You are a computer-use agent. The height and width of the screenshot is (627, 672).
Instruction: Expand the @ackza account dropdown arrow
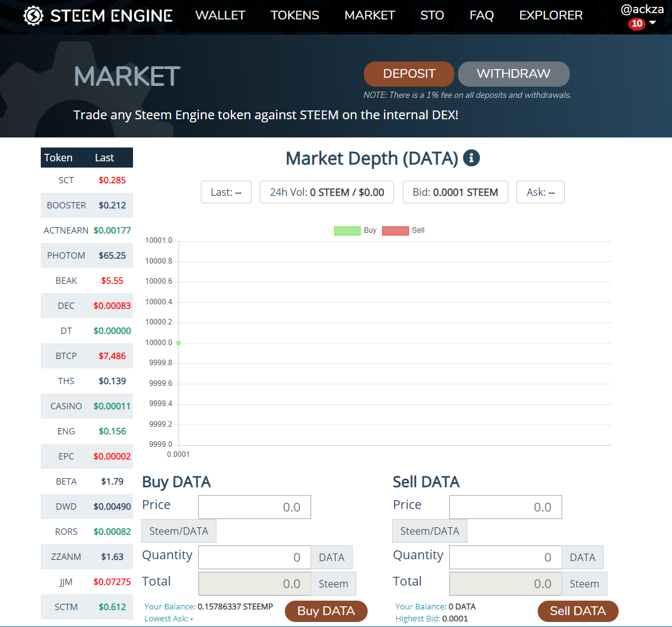coord(653,24)
